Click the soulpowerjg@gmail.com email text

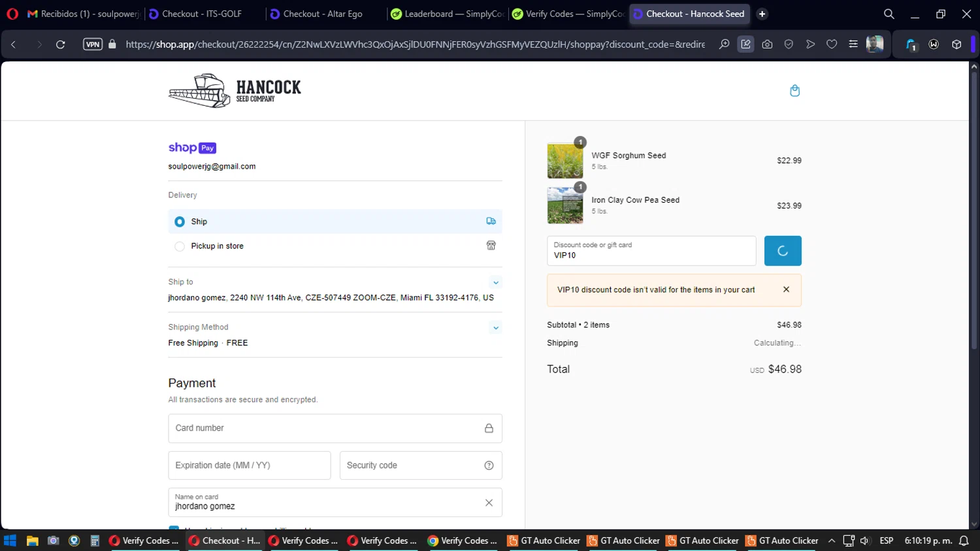click(x=212, y=167)
